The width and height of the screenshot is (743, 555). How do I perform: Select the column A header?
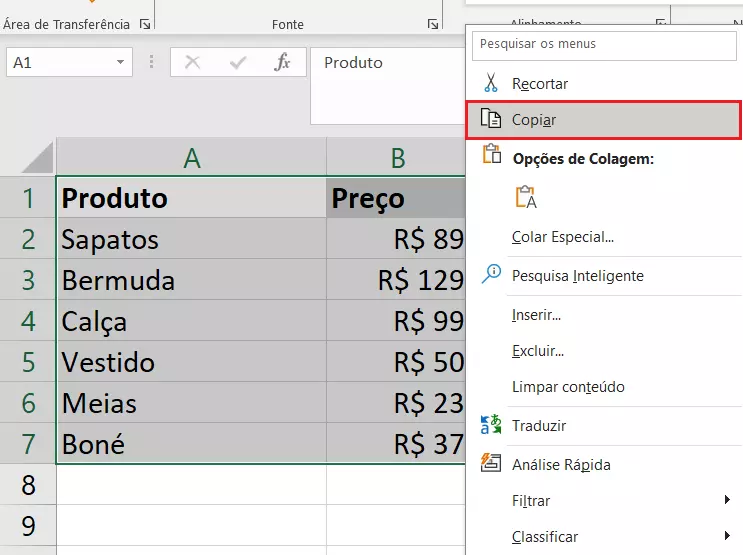[x=192, y=157]
